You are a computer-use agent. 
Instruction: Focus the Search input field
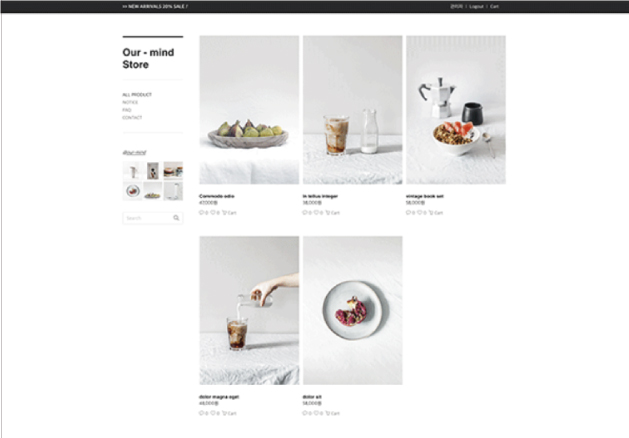pos(148,218)
